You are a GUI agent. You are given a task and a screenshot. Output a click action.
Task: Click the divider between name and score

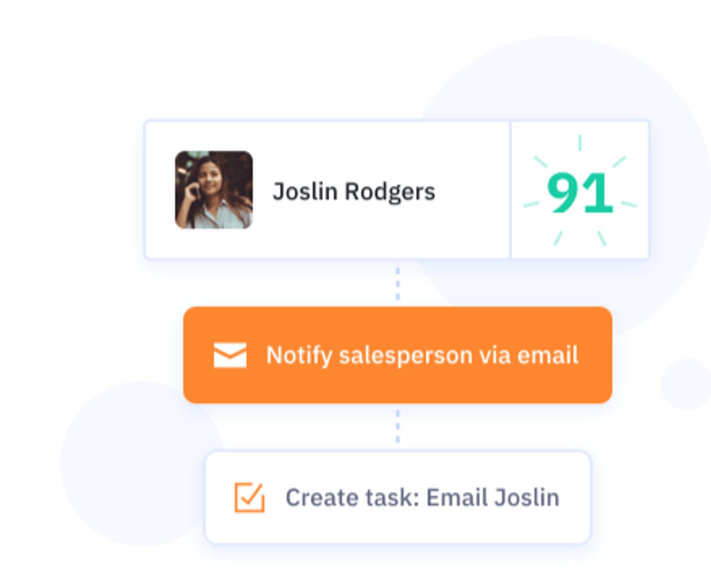(x=510, y=190)
